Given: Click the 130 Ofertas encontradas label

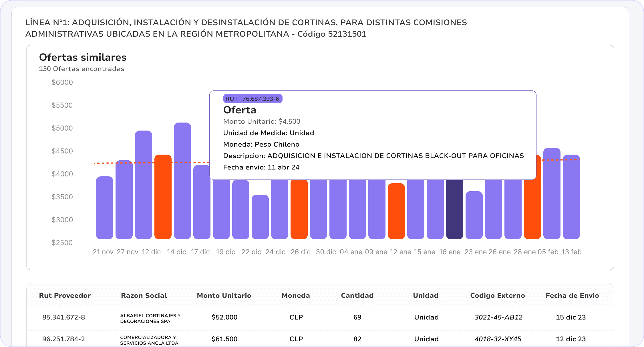Looking at the screenshot, I should tap(82, 69).
